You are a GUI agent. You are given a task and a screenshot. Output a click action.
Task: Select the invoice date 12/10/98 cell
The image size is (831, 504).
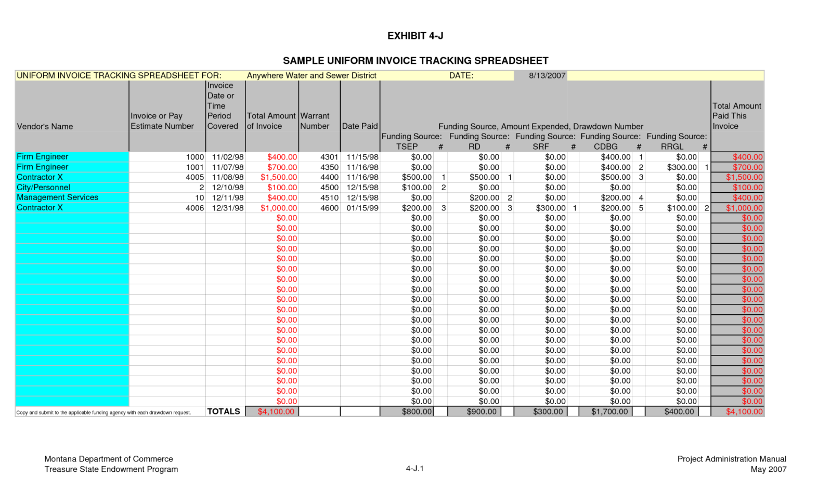coord(225,188)
